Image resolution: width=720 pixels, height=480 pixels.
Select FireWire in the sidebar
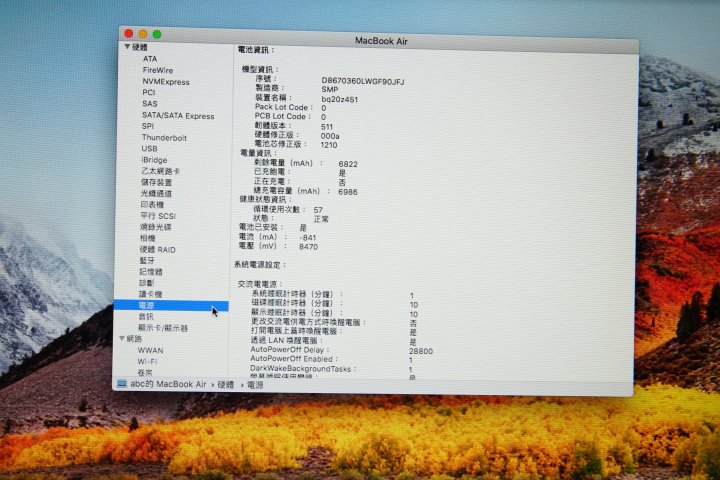pyautogui.click(x=158, y=70)
